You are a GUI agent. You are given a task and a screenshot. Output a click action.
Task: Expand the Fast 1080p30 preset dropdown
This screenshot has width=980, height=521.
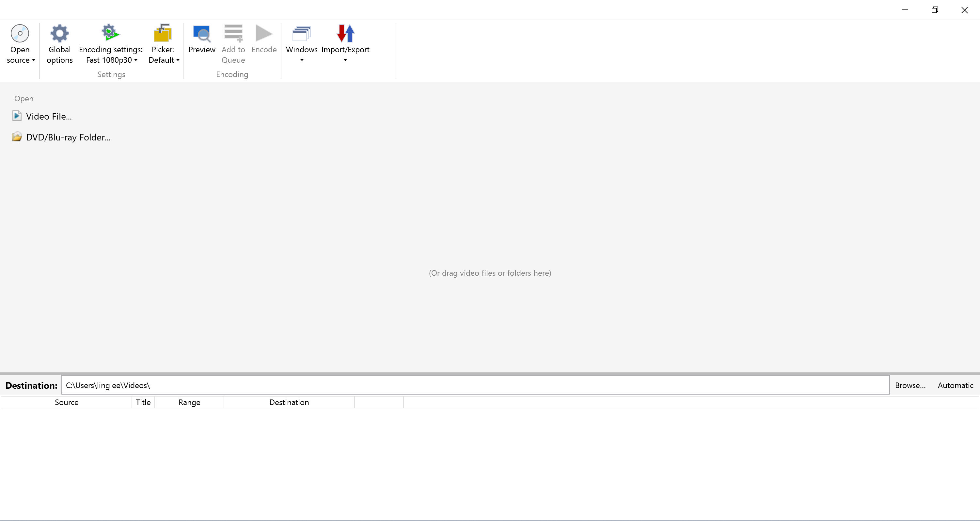(136, 60)
